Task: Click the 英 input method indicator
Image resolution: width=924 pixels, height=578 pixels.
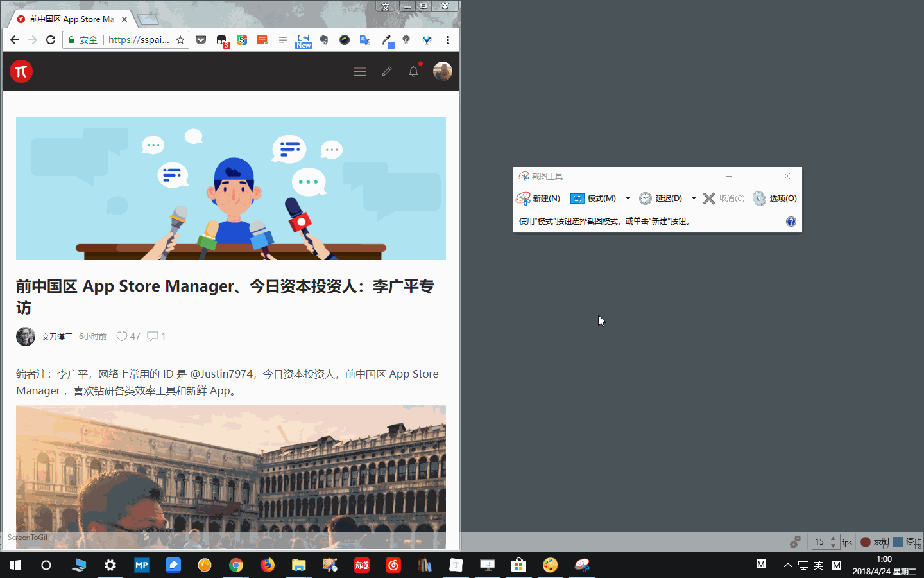Action: pyautogui.click(x=818, y=565)
